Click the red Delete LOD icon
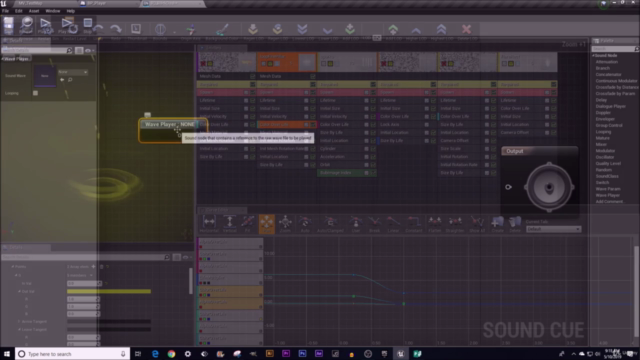 coord(467,29)
